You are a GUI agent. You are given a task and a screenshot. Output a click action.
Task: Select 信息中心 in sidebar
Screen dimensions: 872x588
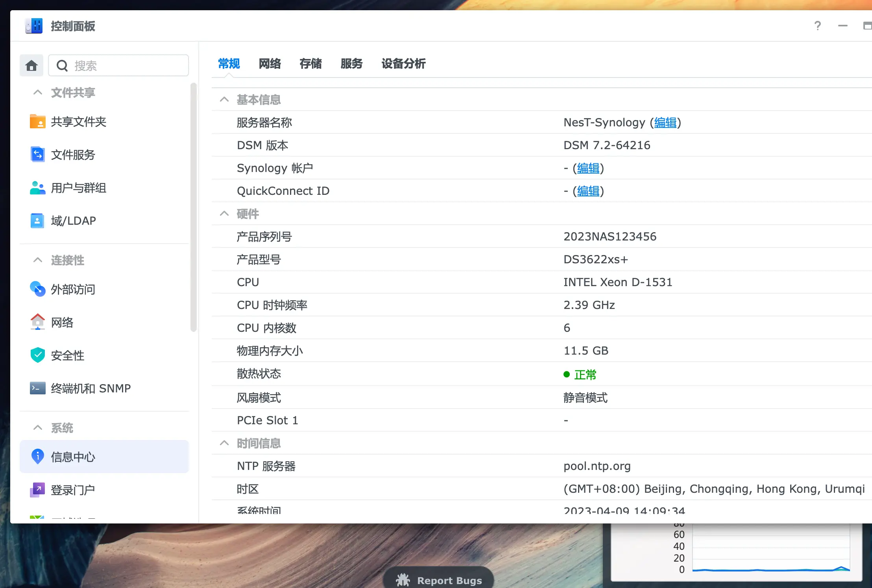tap(104, 457)
